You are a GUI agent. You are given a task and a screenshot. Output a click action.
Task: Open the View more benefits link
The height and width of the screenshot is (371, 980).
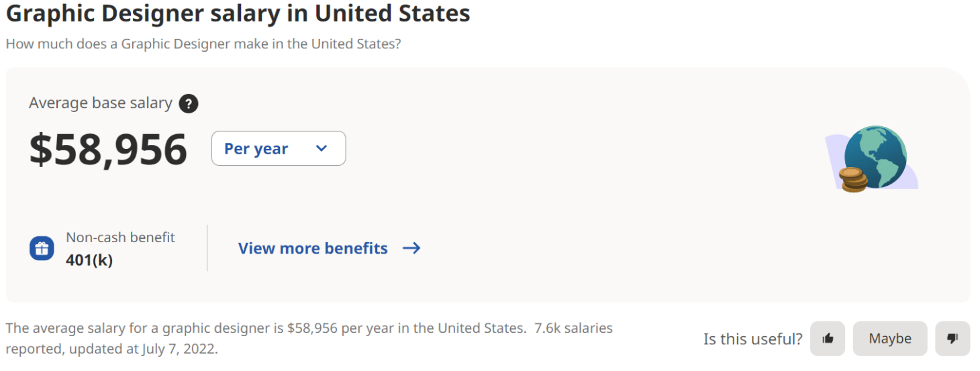(x=313, y=248)
